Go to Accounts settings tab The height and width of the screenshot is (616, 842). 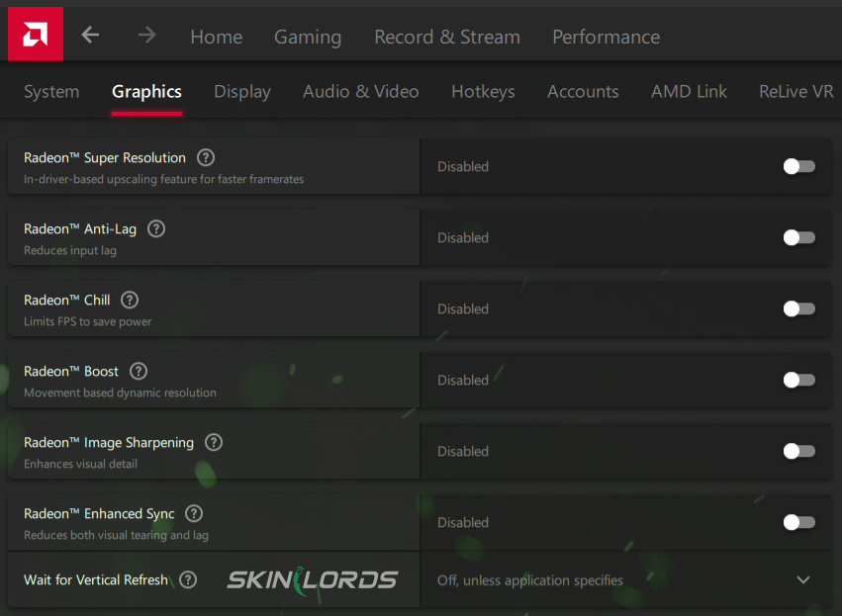tap(583, 92)
